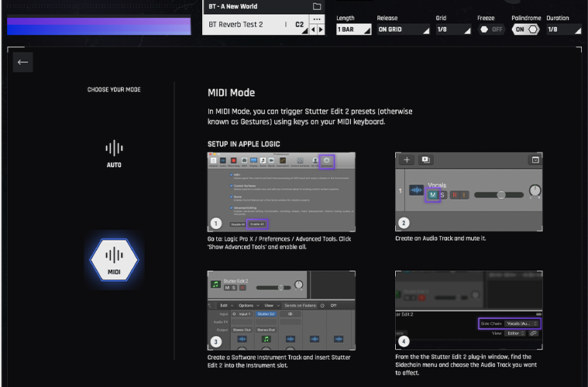Open the three-dots preset options menu
This screenshot has width=588, height=387.
(x=317, y=19)
